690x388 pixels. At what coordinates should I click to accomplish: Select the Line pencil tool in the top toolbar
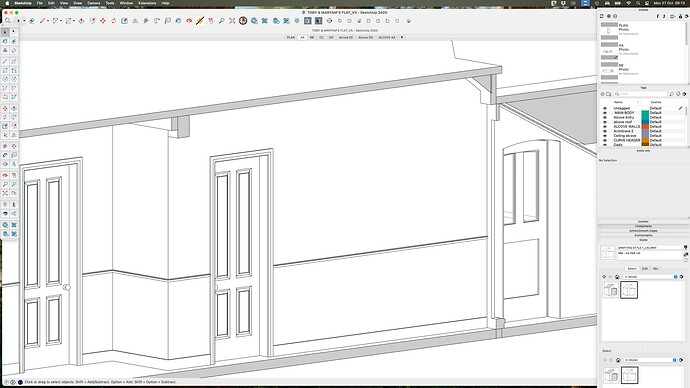click(43, 21)
